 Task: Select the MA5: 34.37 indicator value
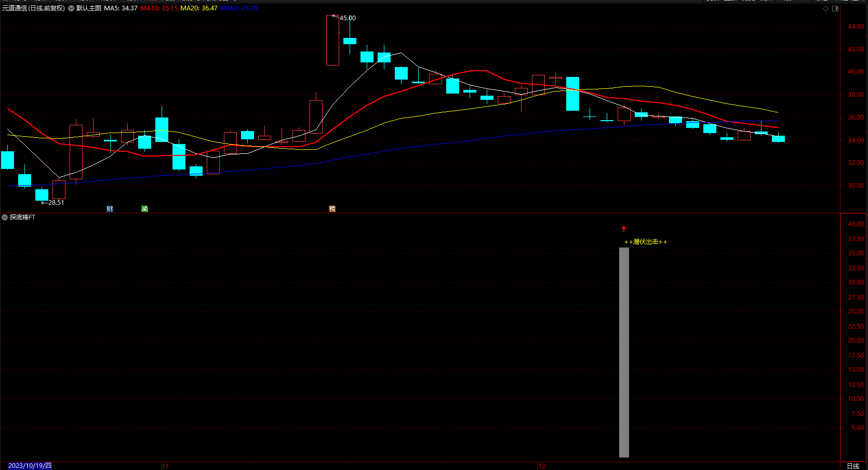click(121, 8)
